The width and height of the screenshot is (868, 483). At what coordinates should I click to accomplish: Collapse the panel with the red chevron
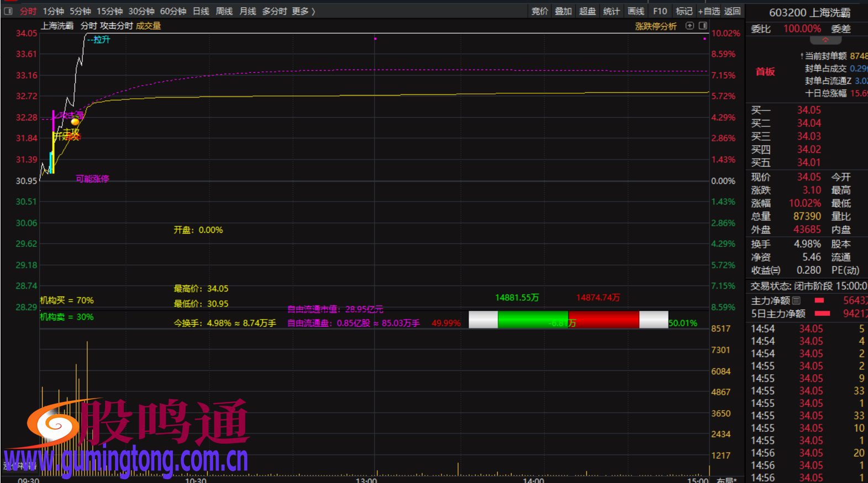(825, 40)
